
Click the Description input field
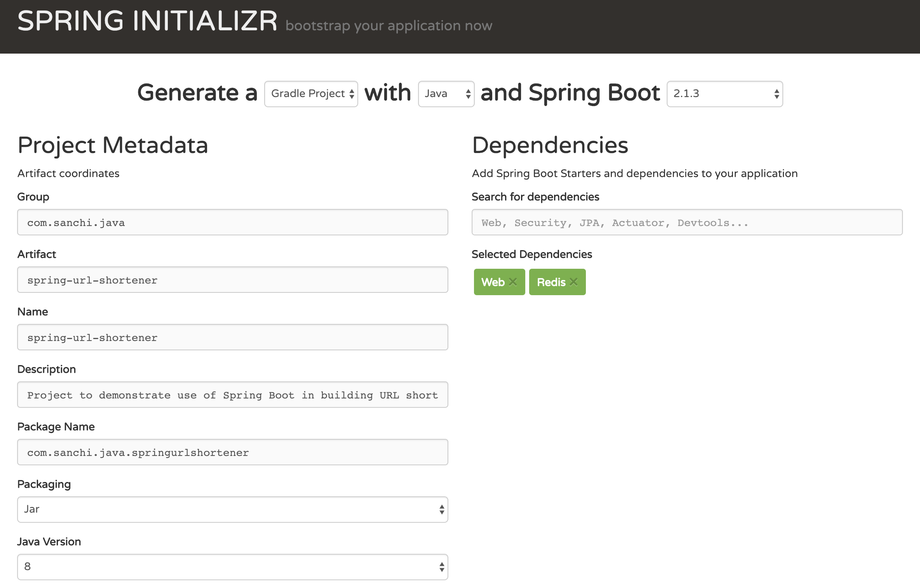click(232, 395)
